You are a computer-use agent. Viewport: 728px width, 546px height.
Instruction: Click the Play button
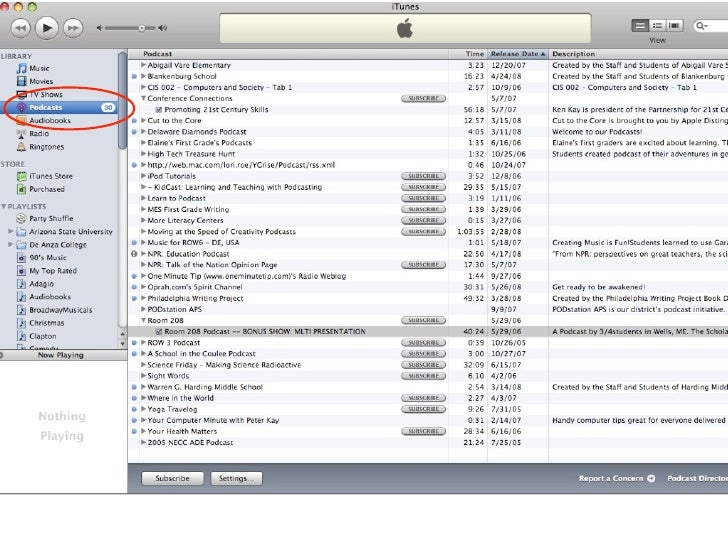pos(47,28)
